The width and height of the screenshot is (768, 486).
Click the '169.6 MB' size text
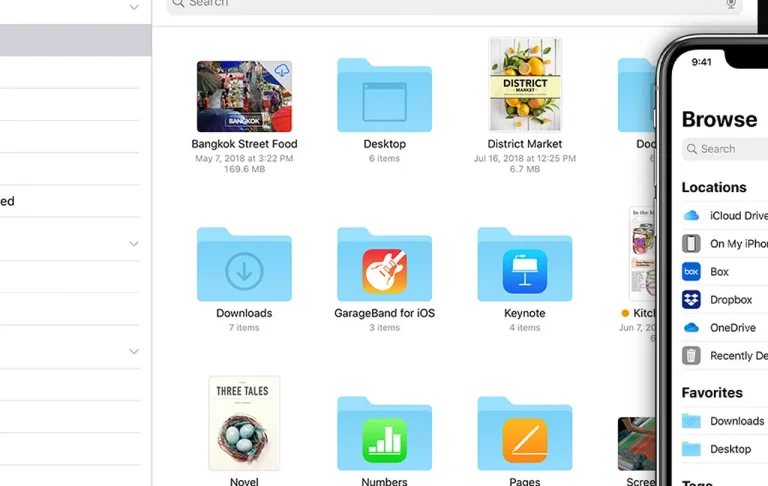point(244,169)
